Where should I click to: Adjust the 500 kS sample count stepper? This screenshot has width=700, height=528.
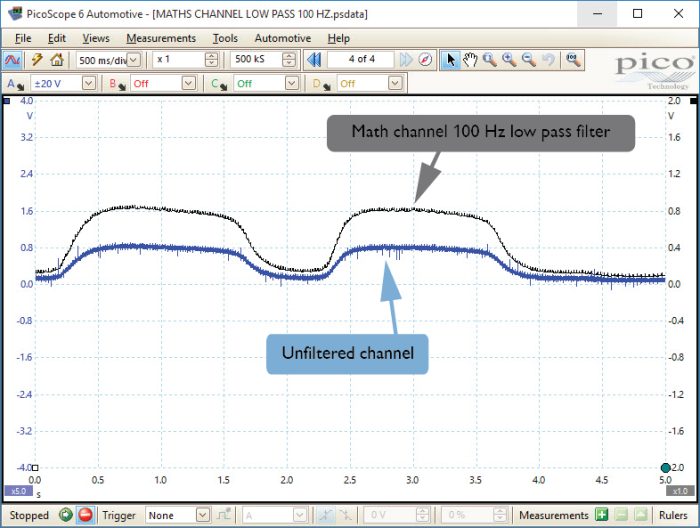coord(289,60)
